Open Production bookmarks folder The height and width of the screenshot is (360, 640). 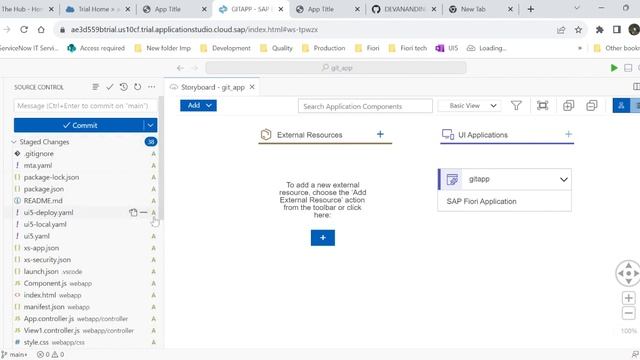click(x=324, y=48)
